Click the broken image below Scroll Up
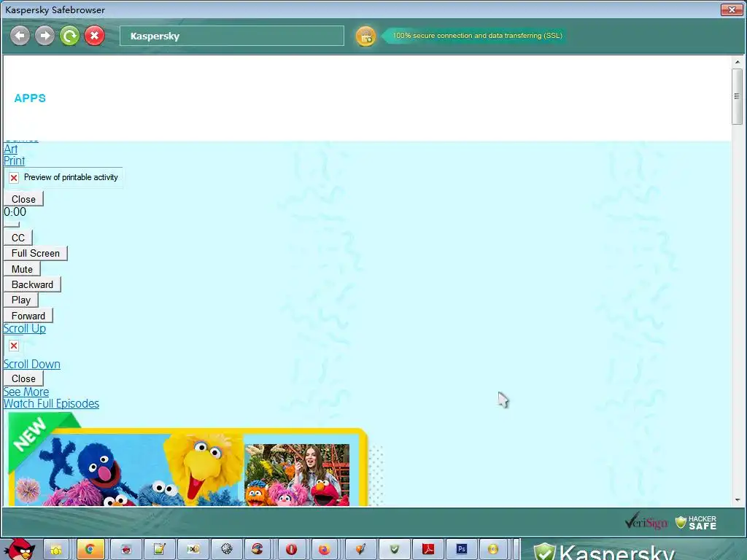The image size is (747, 560). (14, 346)
